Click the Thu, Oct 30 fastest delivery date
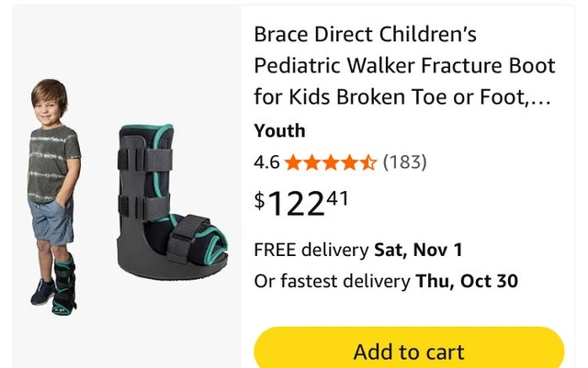The image size is (588, 368). coord(466,281)
